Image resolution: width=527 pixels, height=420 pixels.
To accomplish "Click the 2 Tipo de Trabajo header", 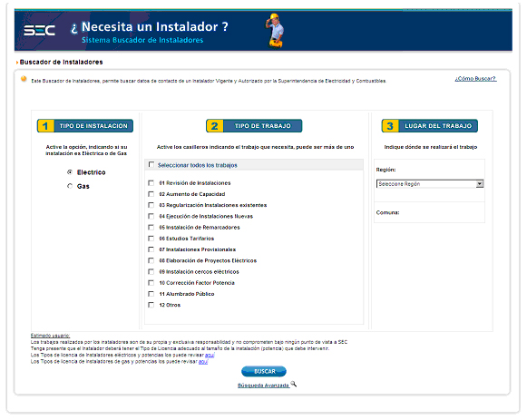I will [x=254, y=126].
